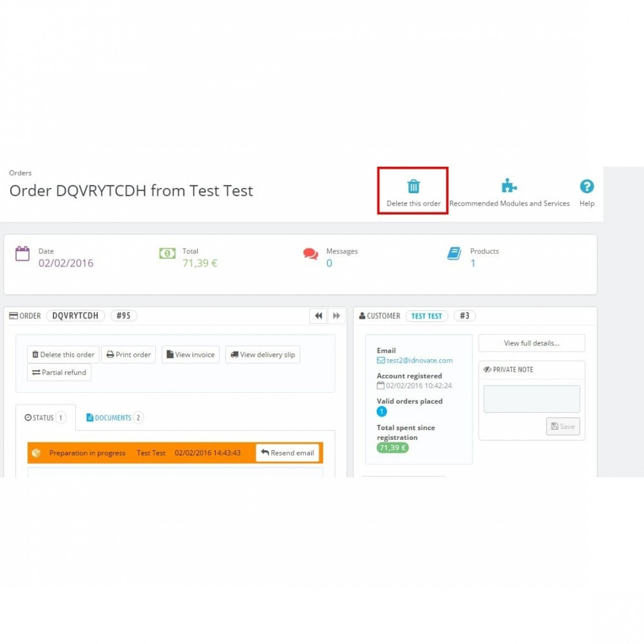Click the Save private note button
The height and width of the screenshot is (644, 644).
pos(563,426)
